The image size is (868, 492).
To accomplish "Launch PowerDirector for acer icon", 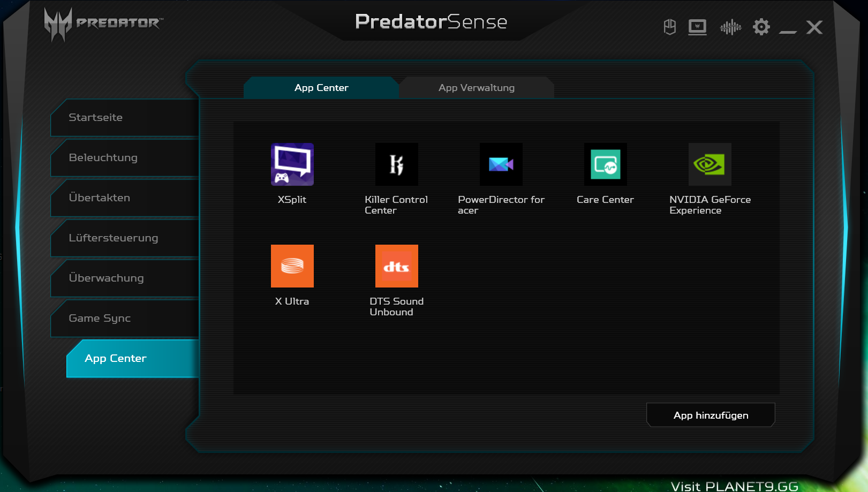I will [x=501, y=164].
